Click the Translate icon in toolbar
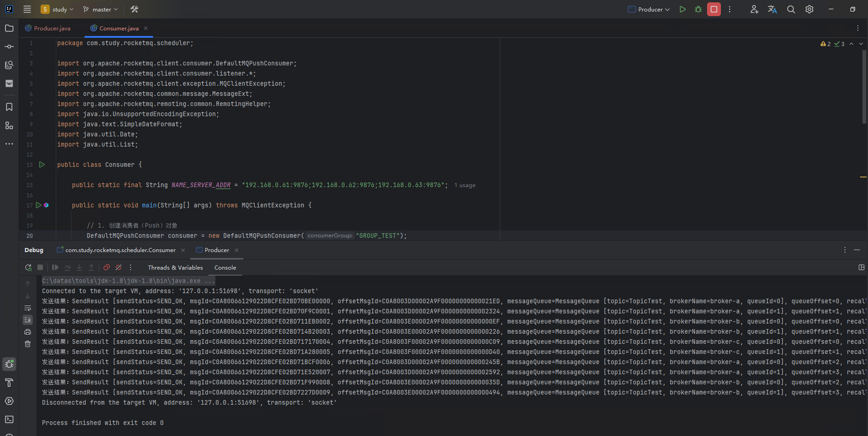 pyautogui.click(x=773, y=9)
